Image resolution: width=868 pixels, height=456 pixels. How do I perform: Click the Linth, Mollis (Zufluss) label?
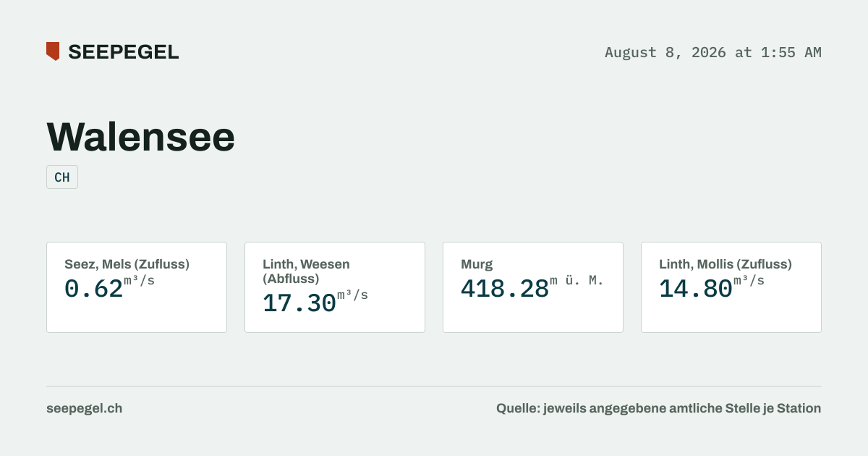[x=726, y=264]
